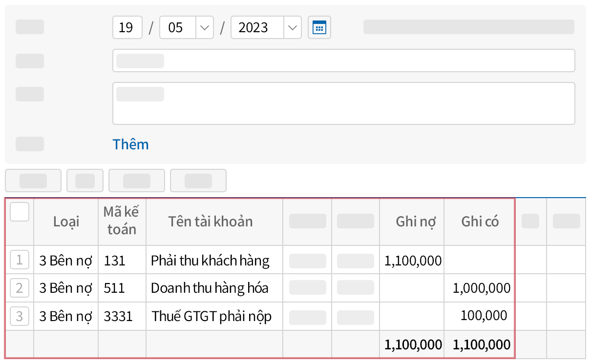Viewport: 591px width, 364px height.
Task: Select the checkbox on row 3
Action: (x=20, y=316)
